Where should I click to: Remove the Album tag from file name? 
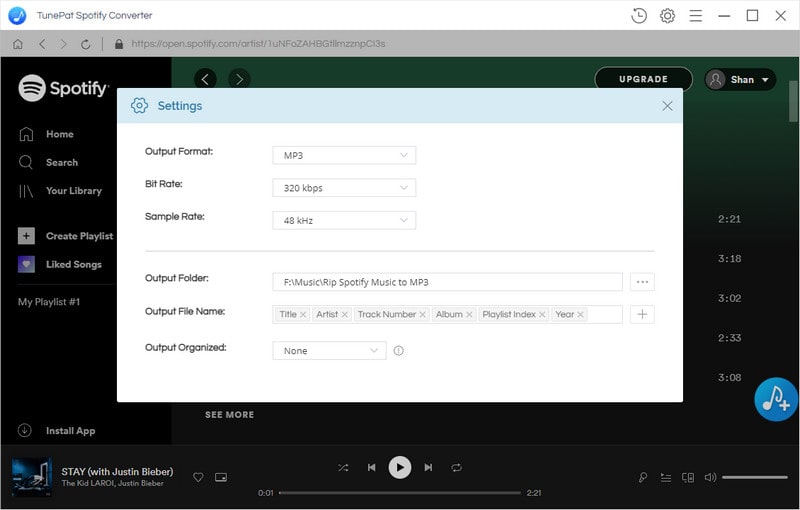pos(469,315)
